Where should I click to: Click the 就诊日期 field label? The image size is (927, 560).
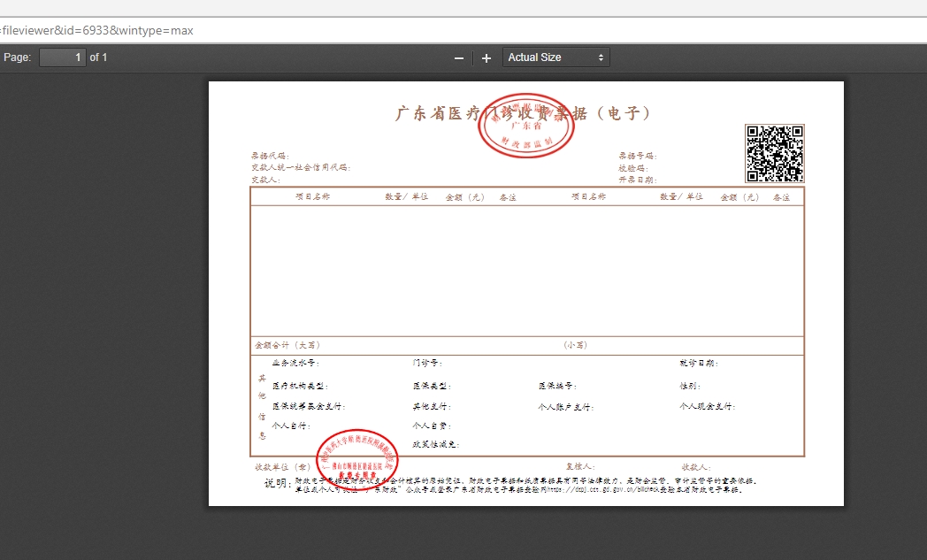point(698,363)
